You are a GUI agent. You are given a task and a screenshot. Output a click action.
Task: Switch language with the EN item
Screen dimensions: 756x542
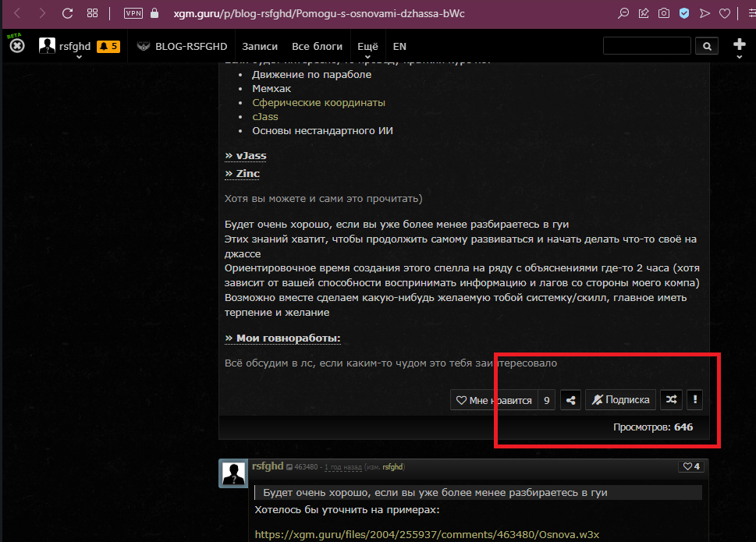[x=399, y=46]
